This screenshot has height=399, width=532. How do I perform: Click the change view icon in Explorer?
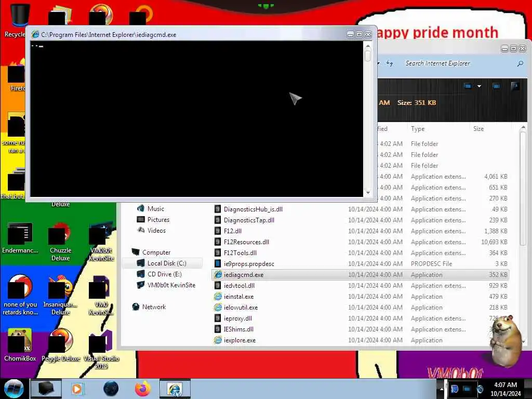point(468,86)
